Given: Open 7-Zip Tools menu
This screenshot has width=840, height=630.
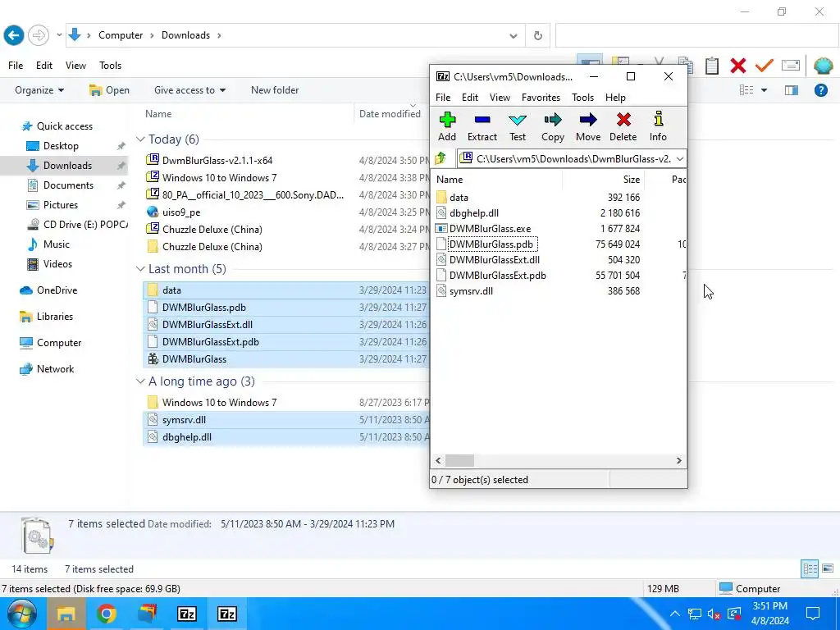Looking at the screenshot, I should click(x=582, y=98).
